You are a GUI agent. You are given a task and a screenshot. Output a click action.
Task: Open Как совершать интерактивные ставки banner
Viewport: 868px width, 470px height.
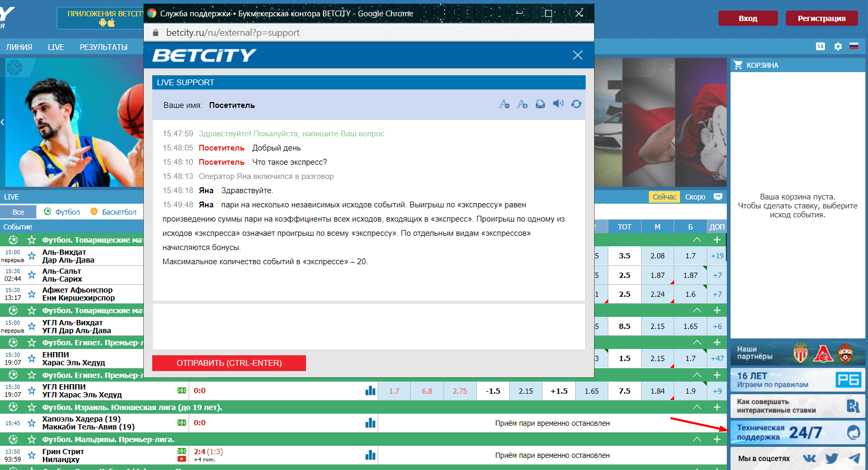(797, 406)
